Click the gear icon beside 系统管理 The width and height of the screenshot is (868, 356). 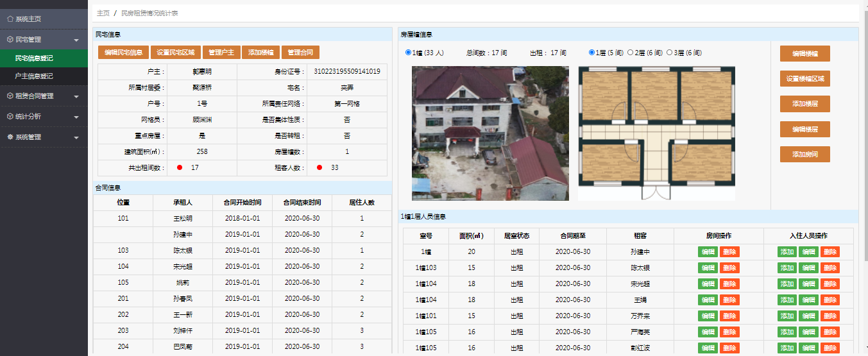point(10,137)
